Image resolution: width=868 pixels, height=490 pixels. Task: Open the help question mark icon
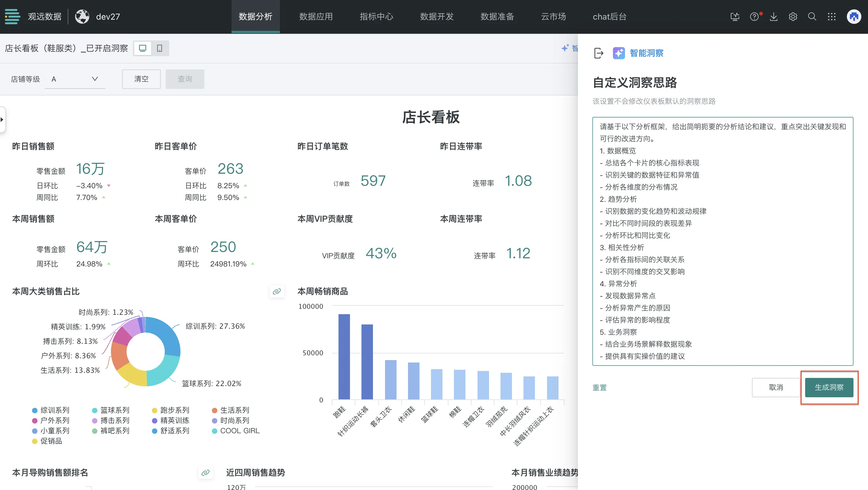tap(754, 17)
